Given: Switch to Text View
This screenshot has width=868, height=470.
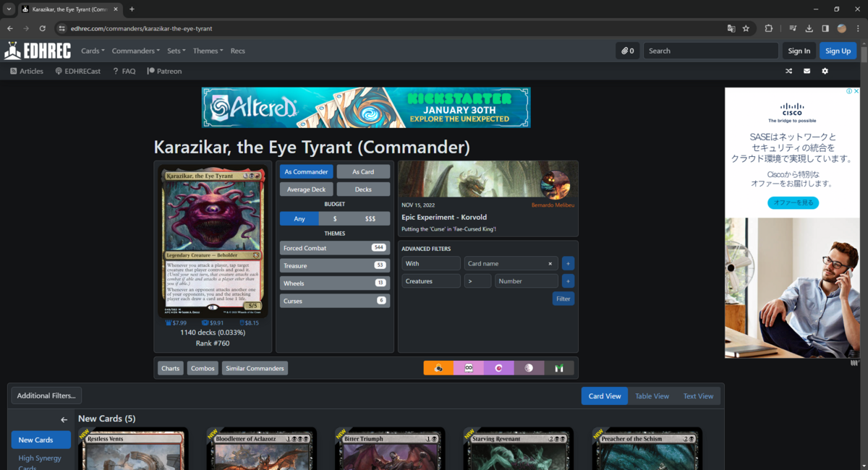Looking at the screenshot, I should pos(699,396).
